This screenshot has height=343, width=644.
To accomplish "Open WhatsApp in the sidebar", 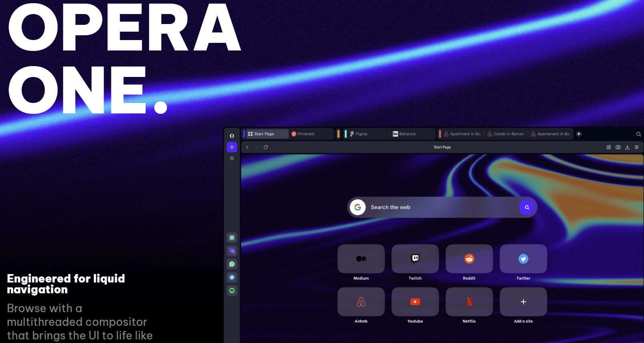I will click(232, 264).
